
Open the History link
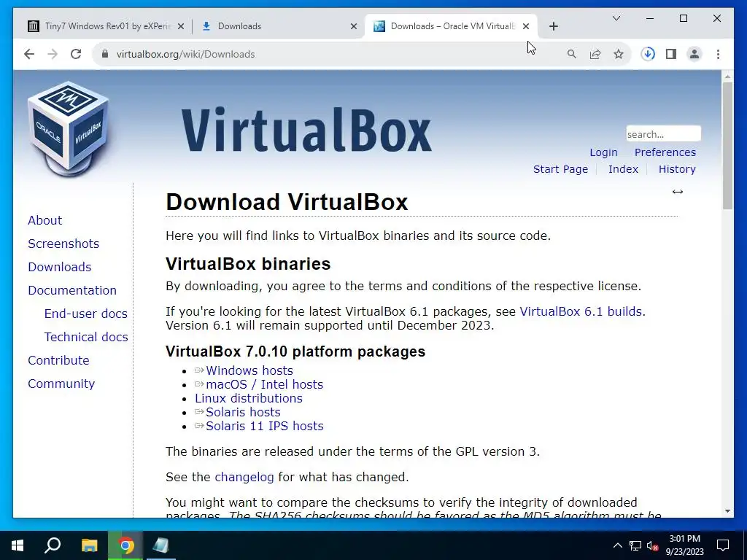coord(677,169)
